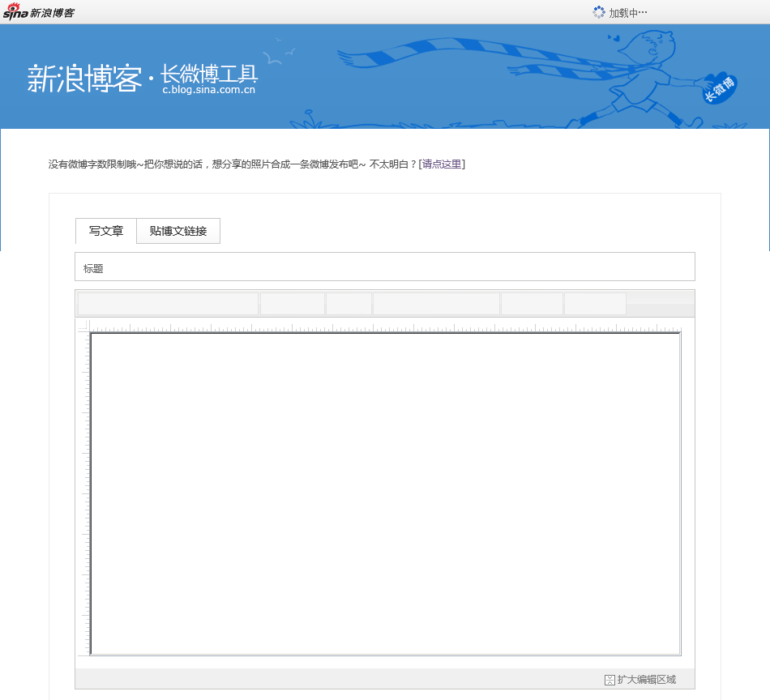
Task: Switch to the 写文章 tab
Action: pos(106,231)
